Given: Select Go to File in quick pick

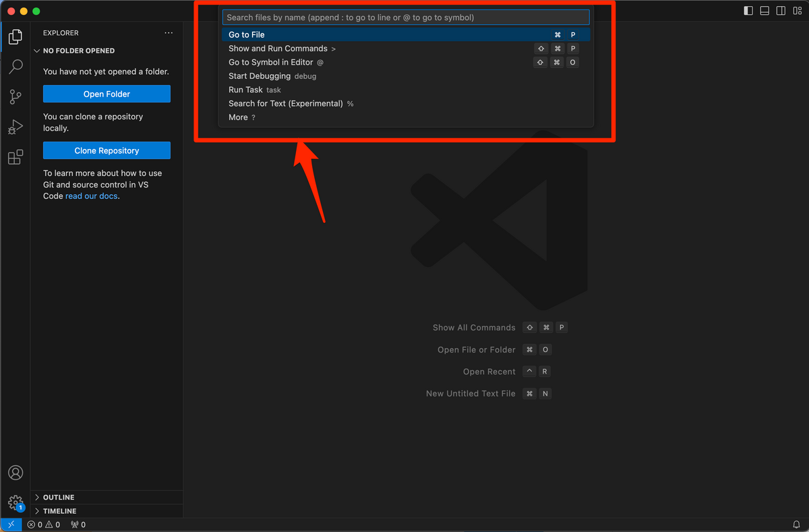Looking at the screenshot, I should tap(406, 35).
